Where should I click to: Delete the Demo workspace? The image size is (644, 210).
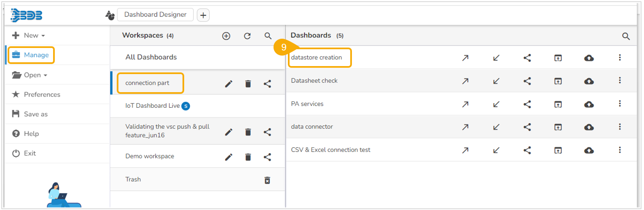point(248,157)
